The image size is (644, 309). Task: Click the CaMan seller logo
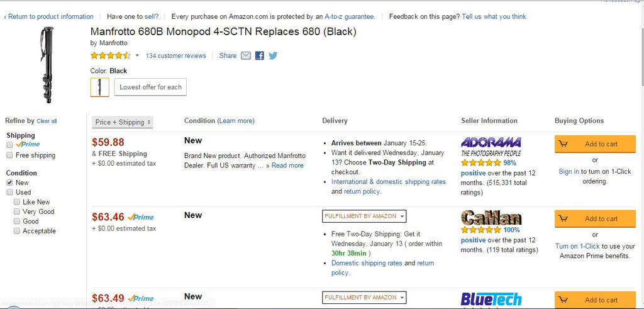(x=491, y=218)
